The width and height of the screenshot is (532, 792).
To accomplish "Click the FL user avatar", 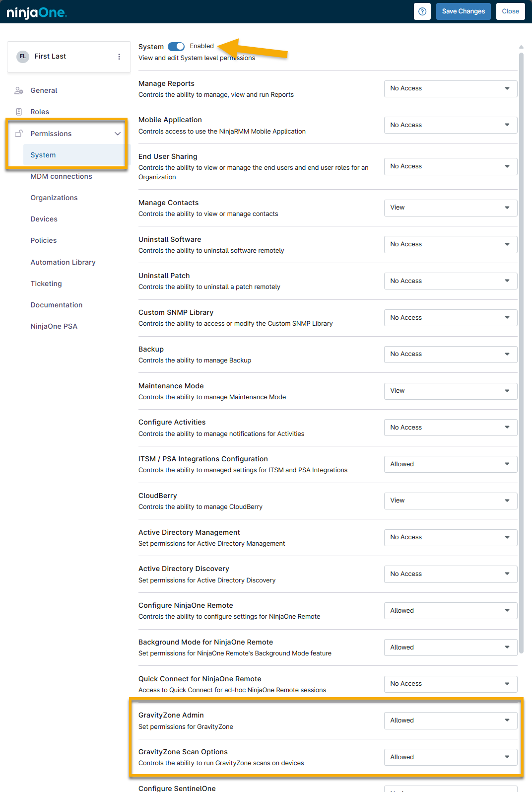I will pos(23,57).
